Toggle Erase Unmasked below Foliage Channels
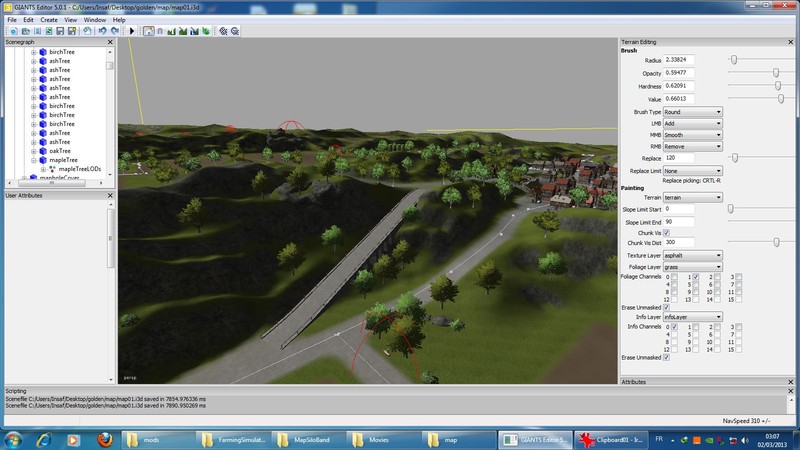This screenshot has height=450, width=800. [666, 308]
